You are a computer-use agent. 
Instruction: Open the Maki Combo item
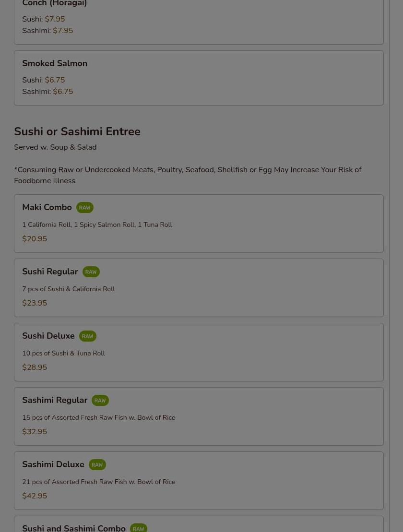point(199,224)
